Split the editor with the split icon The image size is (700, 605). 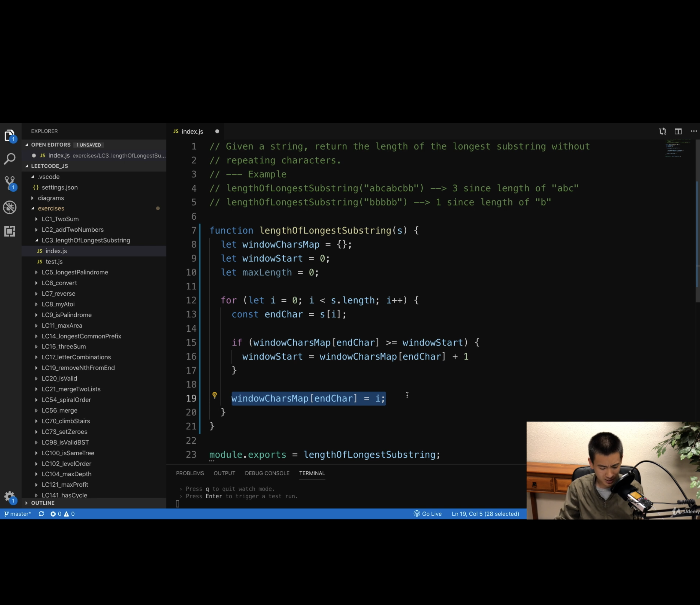[x=678, y=131]
